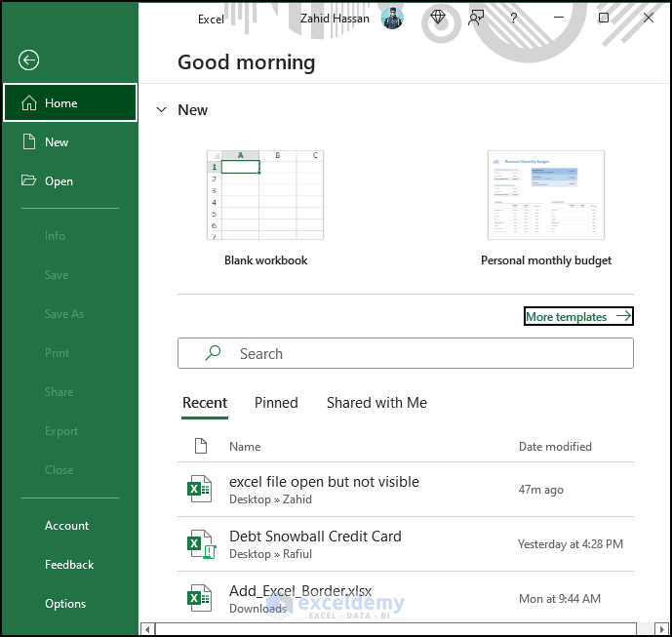This screenshot has height=637, width=672.
Task: Create a Blank workbook from thumbnail
Action: 265,195
